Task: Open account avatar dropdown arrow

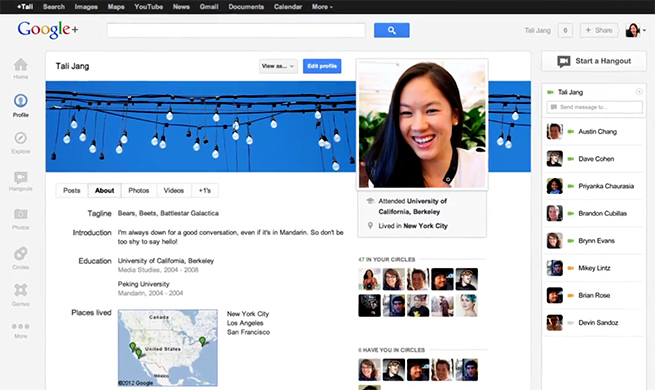Action: pos(645,30)
